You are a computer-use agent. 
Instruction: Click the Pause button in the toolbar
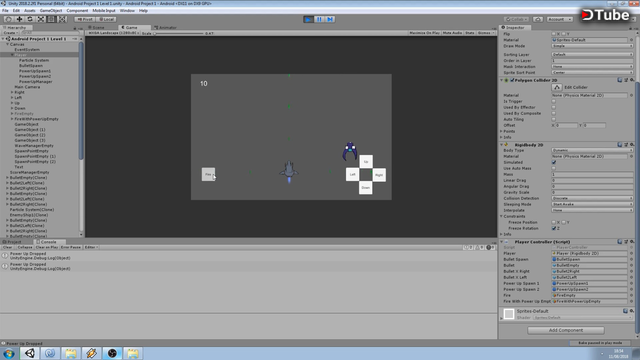(319, 19)
